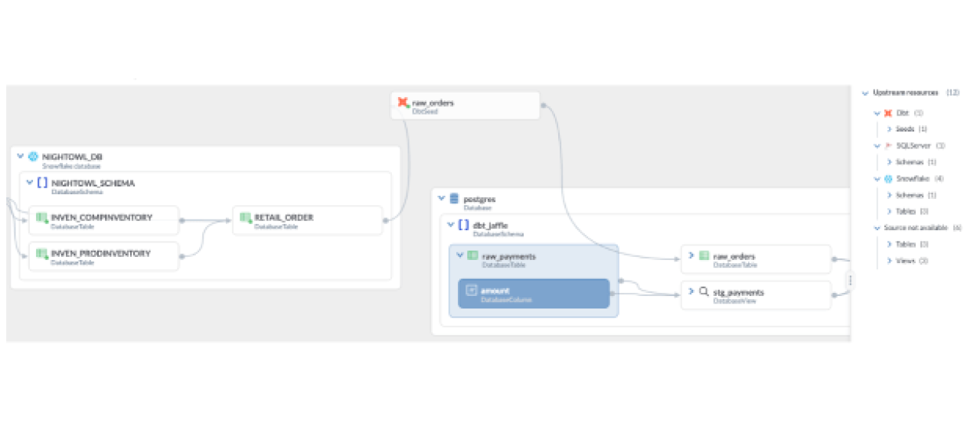Click the Source not available label
The height and width of the screenshot is (426, 980).
click(x=916, y=228)
